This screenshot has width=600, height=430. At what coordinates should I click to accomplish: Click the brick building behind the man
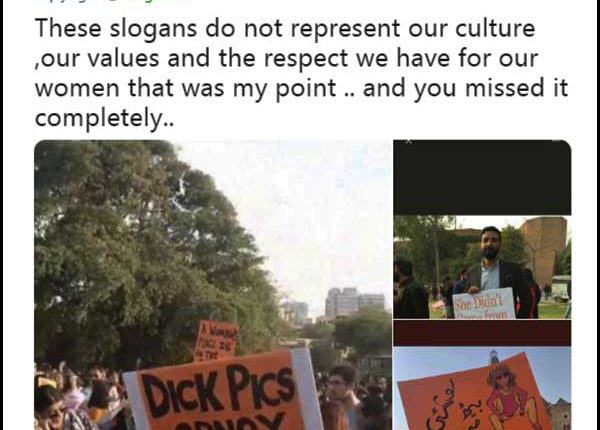click(543, 251)
